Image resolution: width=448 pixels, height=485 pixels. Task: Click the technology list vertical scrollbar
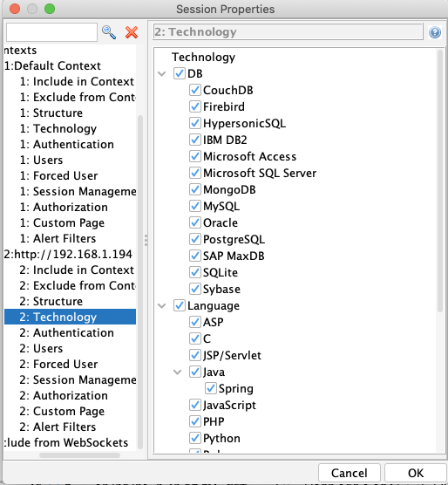click(x=440, y=181)
